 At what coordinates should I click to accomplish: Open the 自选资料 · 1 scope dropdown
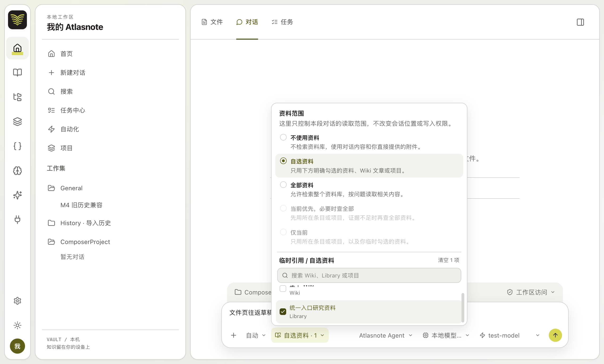pyautogui.click(x=300, y=335)
